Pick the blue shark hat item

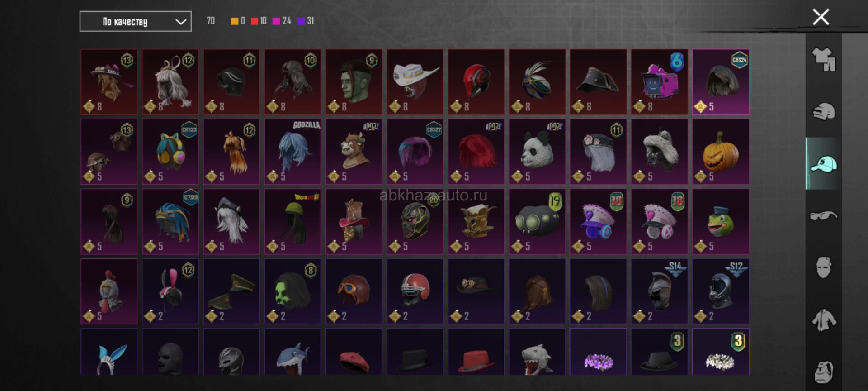[x=292, y=352]
